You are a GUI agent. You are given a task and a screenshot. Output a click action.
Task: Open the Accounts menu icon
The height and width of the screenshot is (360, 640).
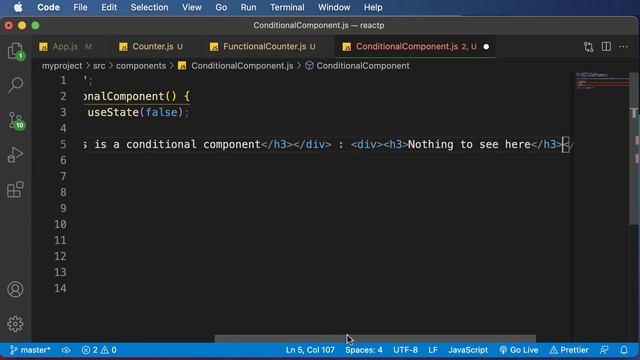[15, 289]
